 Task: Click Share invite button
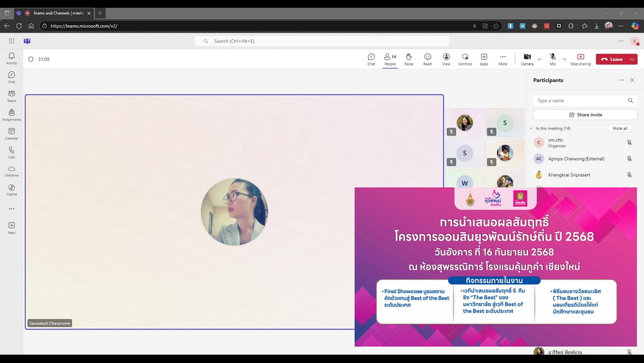coord(585,115)
